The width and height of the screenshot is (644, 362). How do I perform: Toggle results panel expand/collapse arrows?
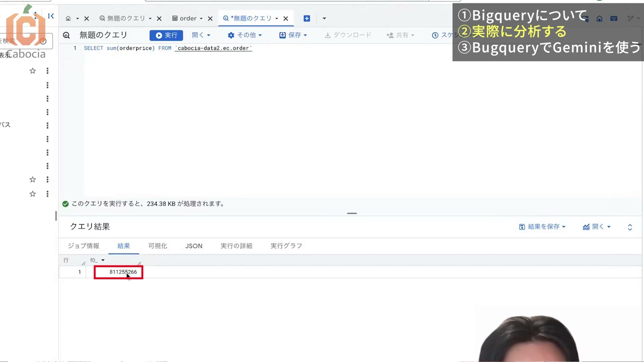pyautogui.click(x=630, y=227)
